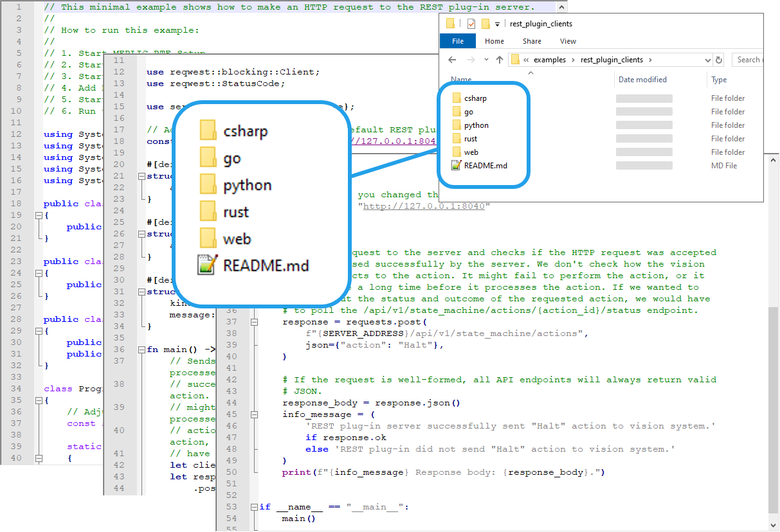This screenshot has height=532, width=780.
Task: Click the examples breadcrumb in the address bar
Action: (550, 60)
